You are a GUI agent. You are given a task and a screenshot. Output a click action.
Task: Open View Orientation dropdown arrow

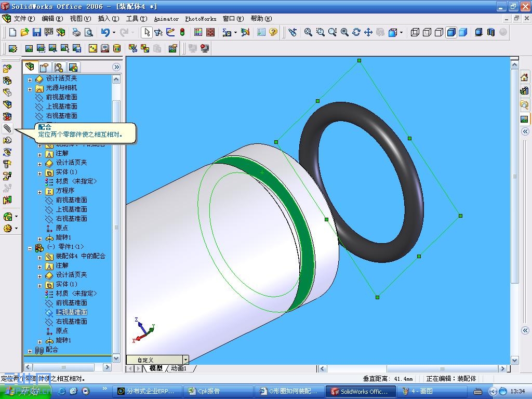click(402, 32)
